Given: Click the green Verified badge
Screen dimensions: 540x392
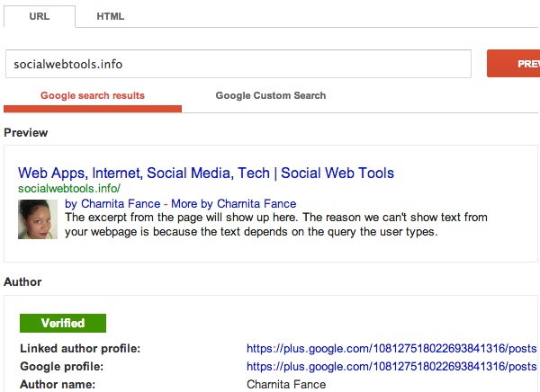Looking at the screenshot, I should click(x=63, y=323).
